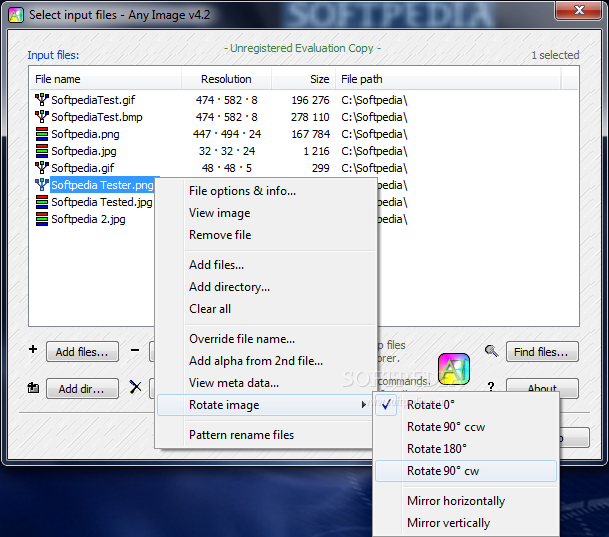Screen dimensions: 609x537
Task: Click the SoftpediaTest.gif file type icon
Action: pyautogui.click(x=42, y=100)
